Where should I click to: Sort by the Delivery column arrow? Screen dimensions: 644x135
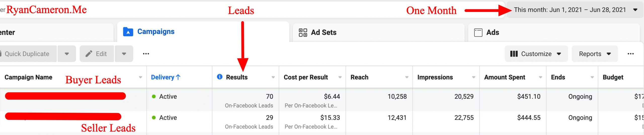click(x=178, y=77)
